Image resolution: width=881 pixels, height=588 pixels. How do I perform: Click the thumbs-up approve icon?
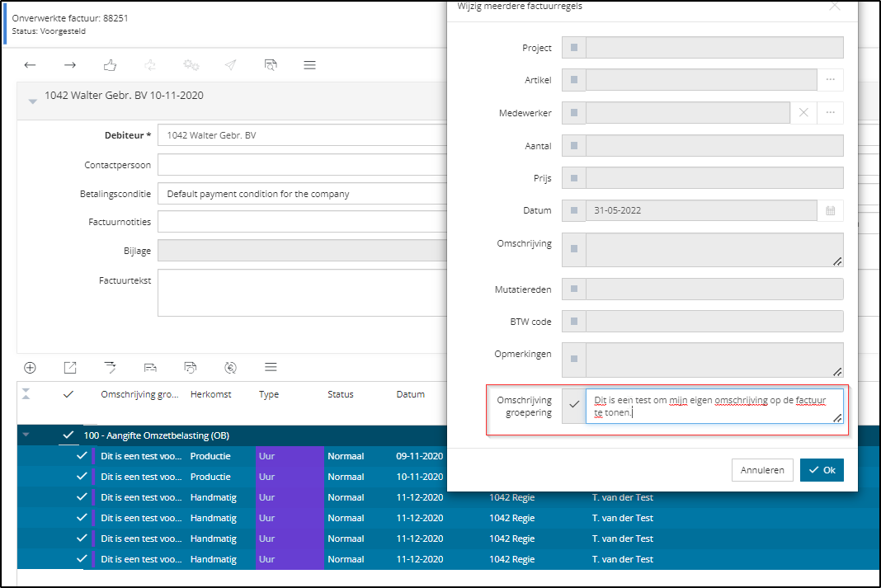point(111,65)
